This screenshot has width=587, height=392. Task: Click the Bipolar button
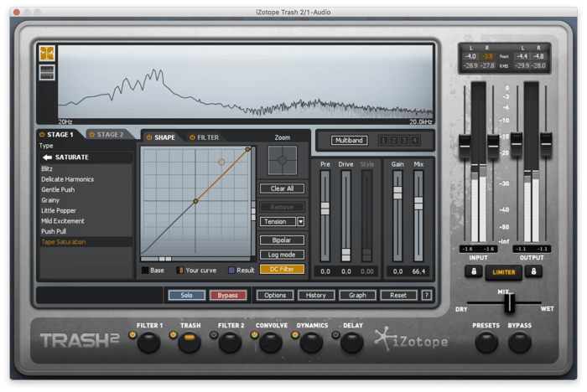(x=282, y=240)
